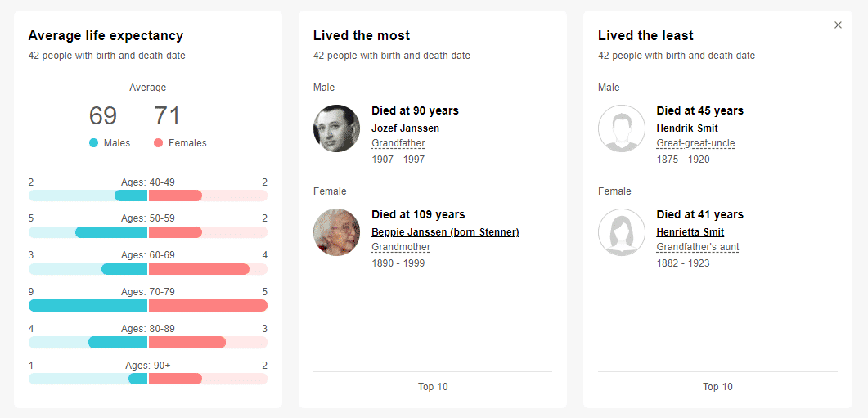The height and width of the screenshot is (418, 868).
Task: Open Beppie Janssen's profile photo
Action: coord(336,232)
